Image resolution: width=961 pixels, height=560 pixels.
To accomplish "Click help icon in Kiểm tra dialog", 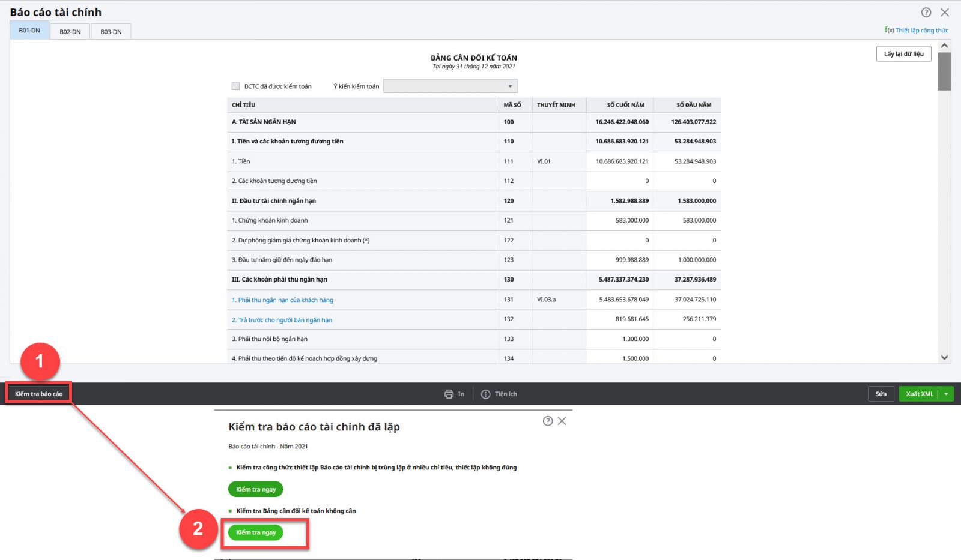I will pos(548,421).
